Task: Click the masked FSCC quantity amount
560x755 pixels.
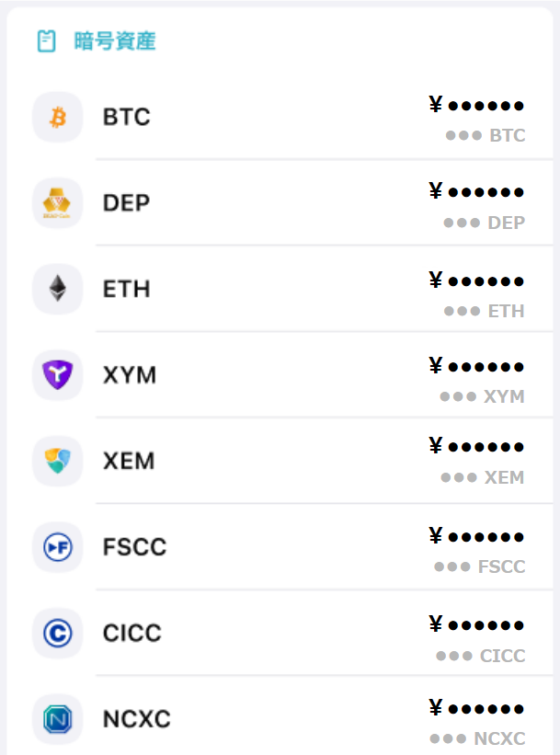Action: 480,566
